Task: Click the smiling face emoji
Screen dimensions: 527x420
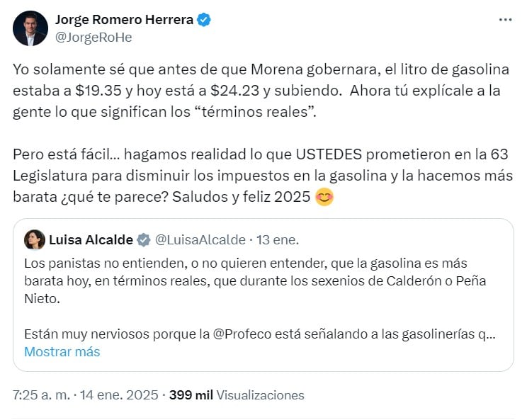Action: pos(324,197)
